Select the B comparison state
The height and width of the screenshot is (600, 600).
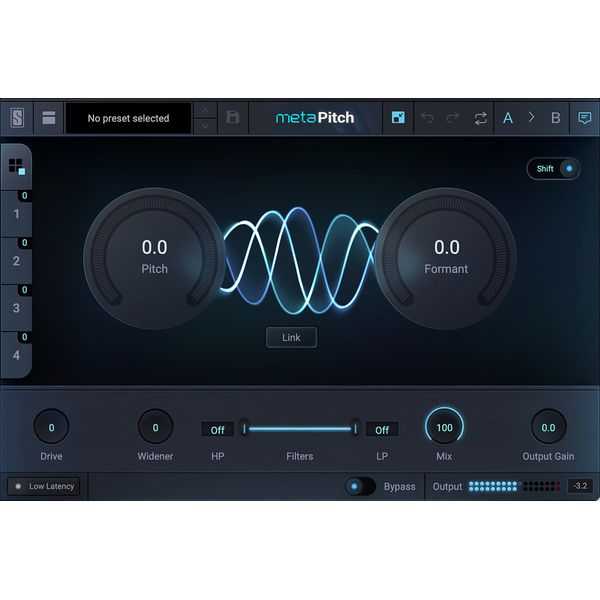tap(556, 118)
